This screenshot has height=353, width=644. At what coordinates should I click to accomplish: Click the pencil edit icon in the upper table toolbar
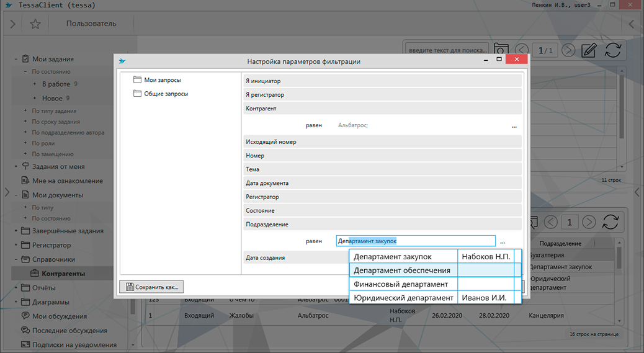[589, 50]
